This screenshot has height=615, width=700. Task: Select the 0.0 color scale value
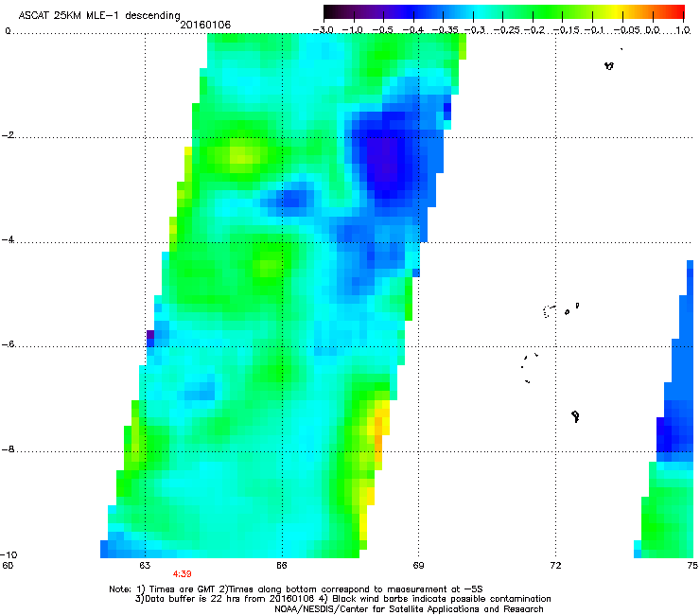pos(653,30)
